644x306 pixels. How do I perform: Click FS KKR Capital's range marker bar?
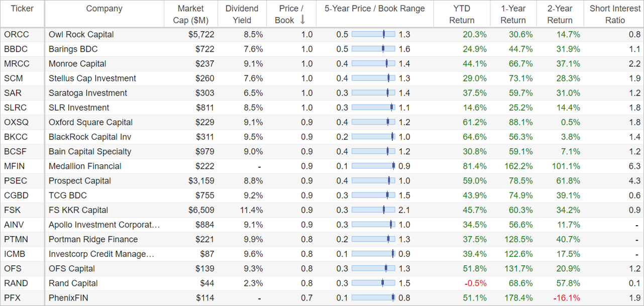click(x=373, y=210)
